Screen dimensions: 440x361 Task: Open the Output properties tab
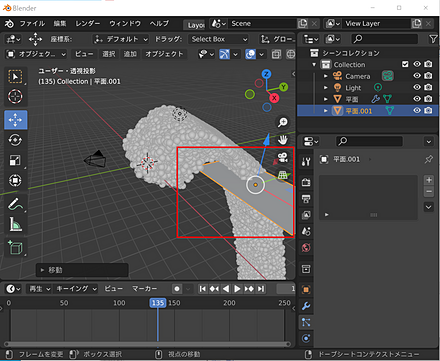tap(306, 199)
